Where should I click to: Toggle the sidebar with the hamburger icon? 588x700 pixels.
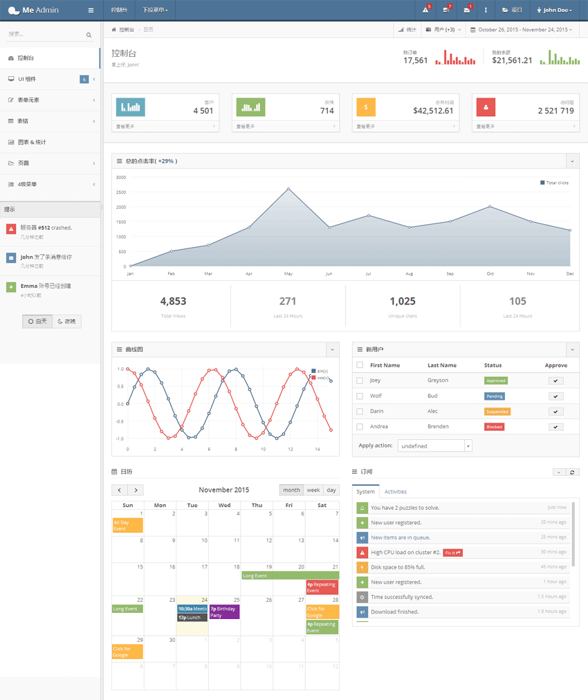(91, 10)
